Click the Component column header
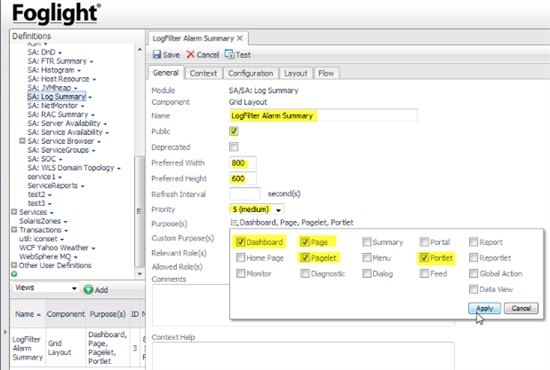Image resolution: width=550 pixels, height=370 pixels. point(66,314)
